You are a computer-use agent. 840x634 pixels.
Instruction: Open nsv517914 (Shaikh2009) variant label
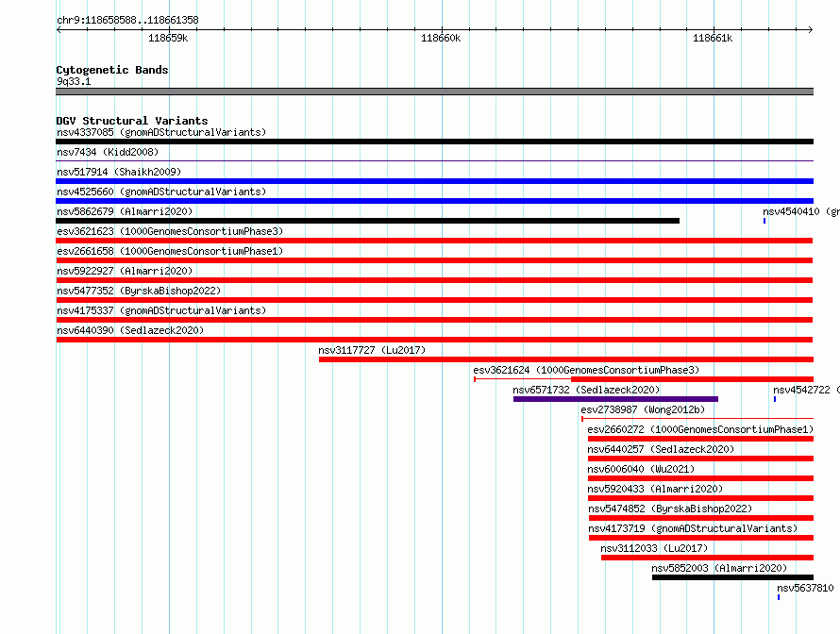(x=119, y=172)
